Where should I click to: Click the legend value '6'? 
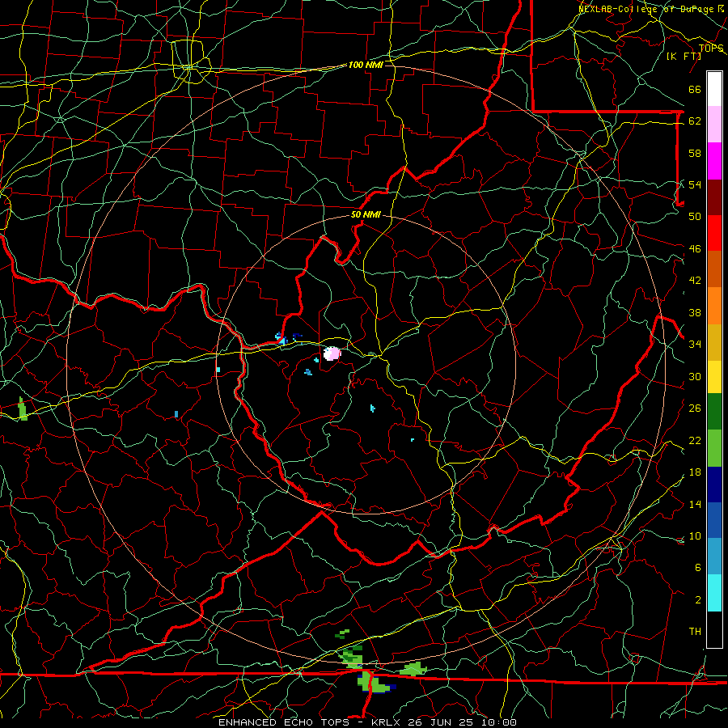point(697,568)
